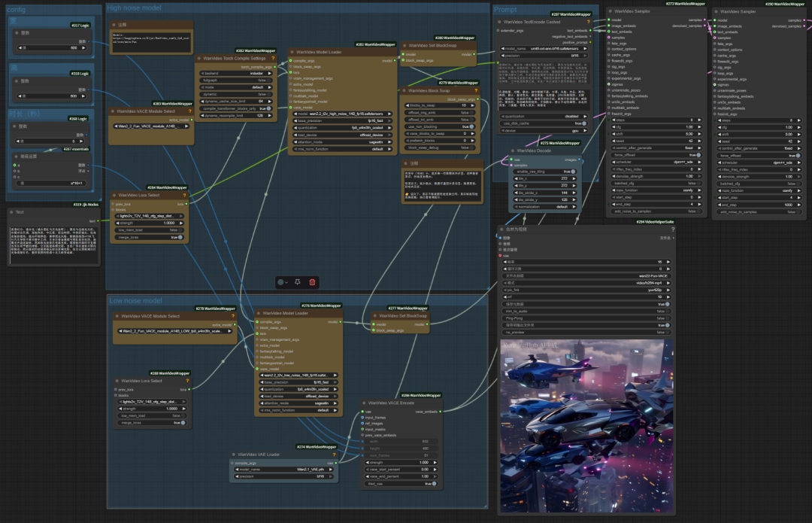Collapse low noise WanVideo Set BlockSwap node

pyautogui.click(x=374, y=315)
